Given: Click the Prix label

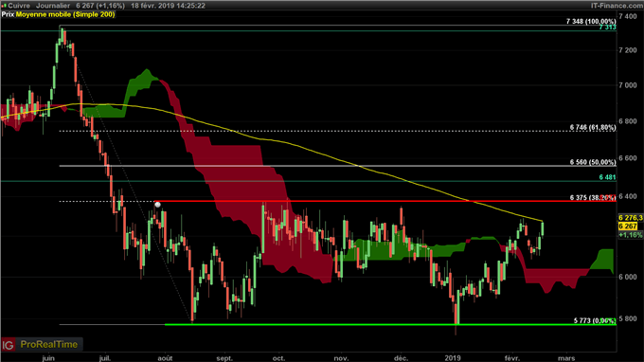Looking at the screenshot, I should (8, 14).
